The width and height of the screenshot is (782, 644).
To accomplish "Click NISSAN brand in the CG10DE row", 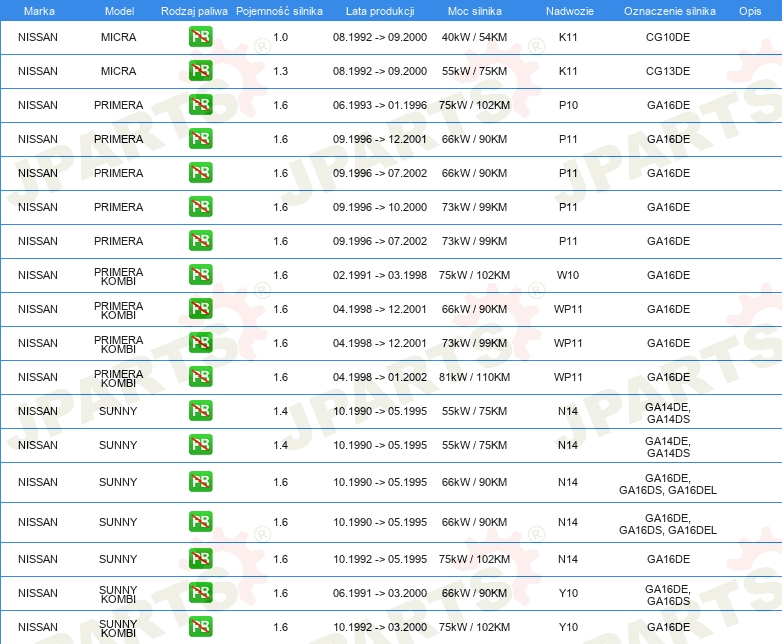I will click(38, 37).
